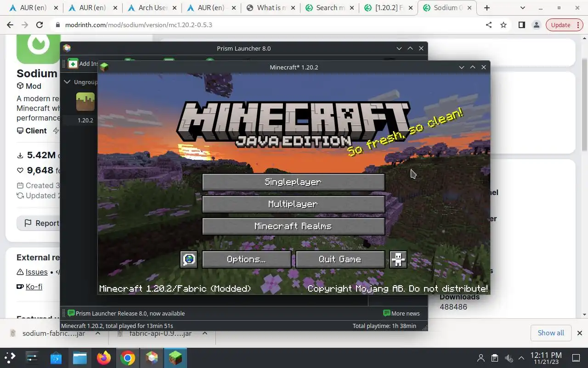Click Sodium mod green logo
This screenshot has height=368, width=588.
click(38, 49)
